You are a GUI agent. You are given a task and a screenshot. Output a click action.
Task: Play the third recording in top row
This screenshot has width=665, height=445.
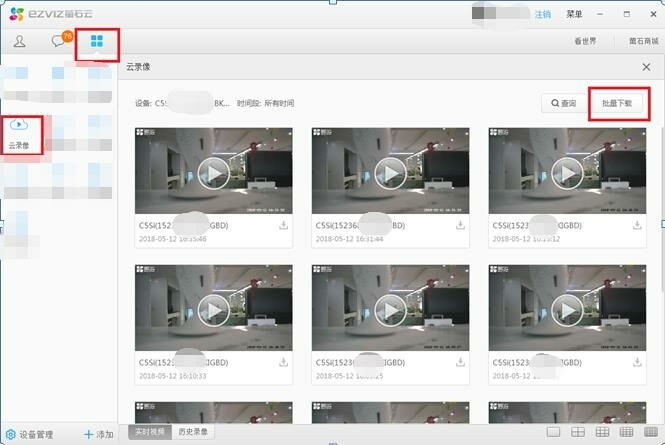pos(567,173)
